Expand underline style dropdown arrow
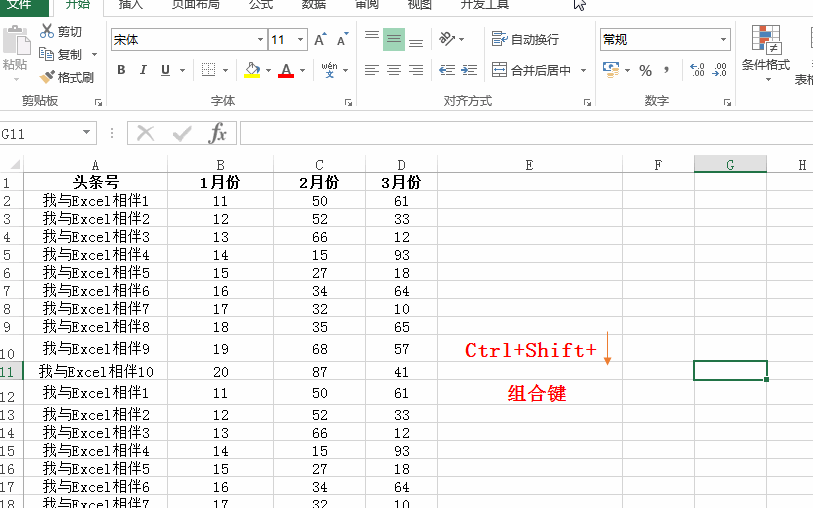The image size is (813, 508). (183, 70)
